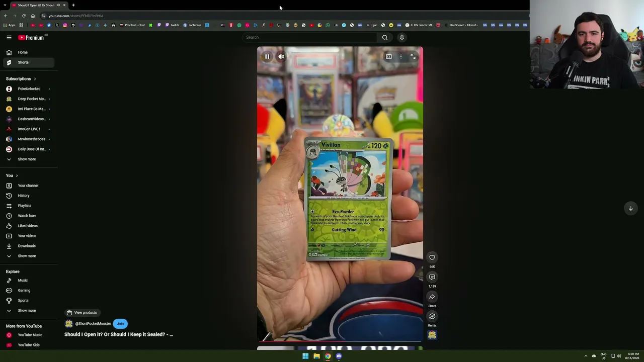The image size is (644, 362).
Task: Open Watch later list
Action: (29, 216)
